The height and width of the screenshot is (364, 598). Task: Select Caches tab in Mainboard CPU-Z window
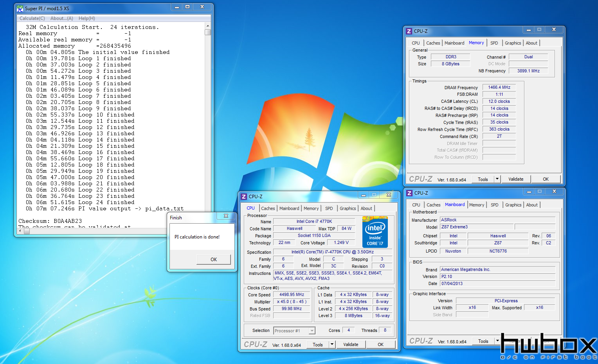(433, 205)
